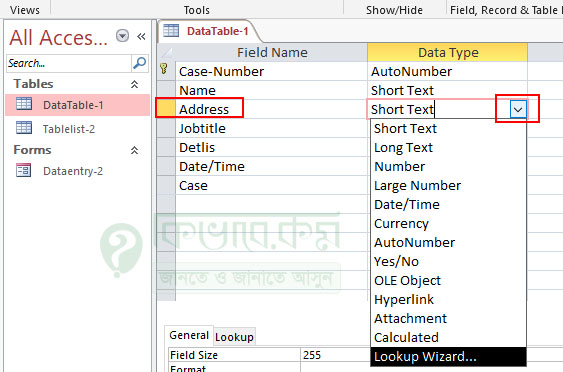563x372 pixels.
Task: Click the Data Type column header
Action: [448, 52]
